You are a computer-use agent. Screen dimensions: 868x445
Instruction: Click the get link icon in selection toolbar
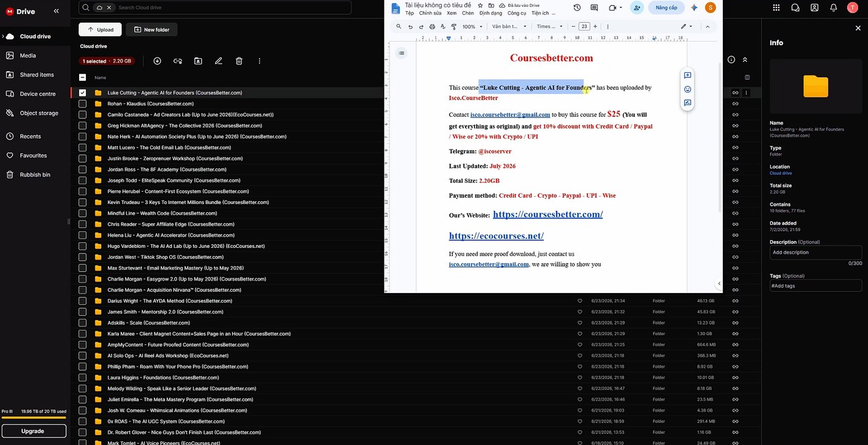[x=177, y=61]
